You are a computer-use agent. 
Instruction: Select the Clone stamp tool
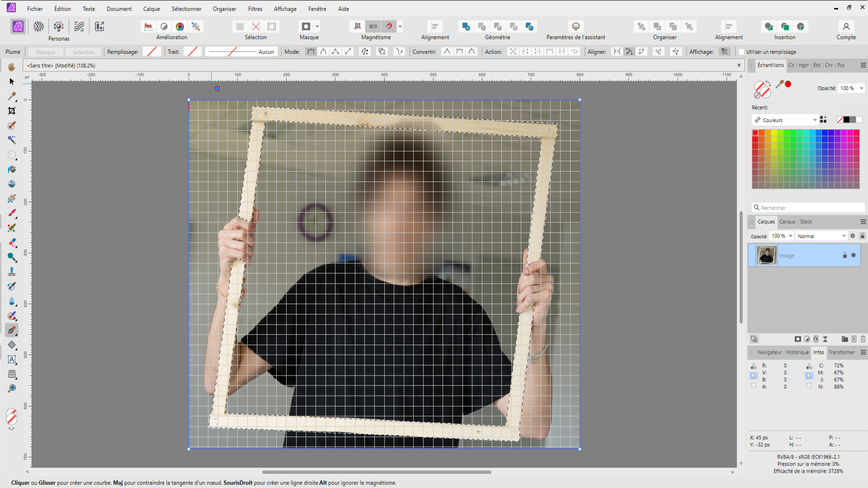[12, 272]
